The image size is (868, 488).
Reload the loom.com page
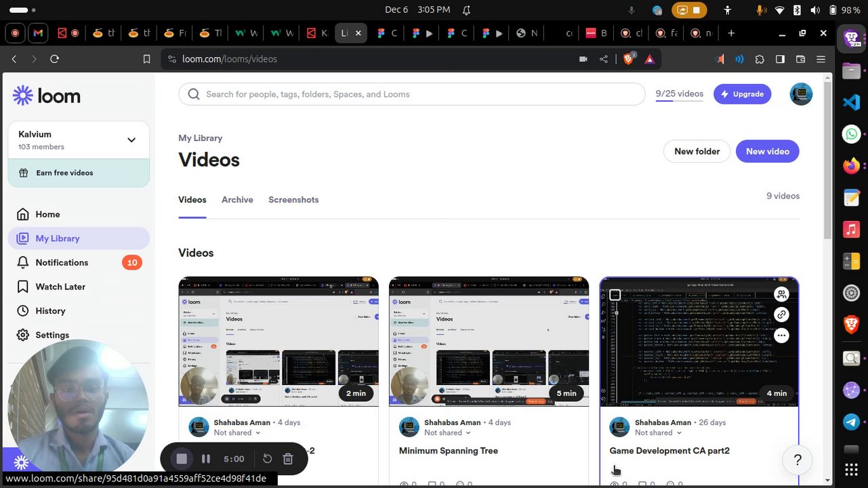coord(55,59)
